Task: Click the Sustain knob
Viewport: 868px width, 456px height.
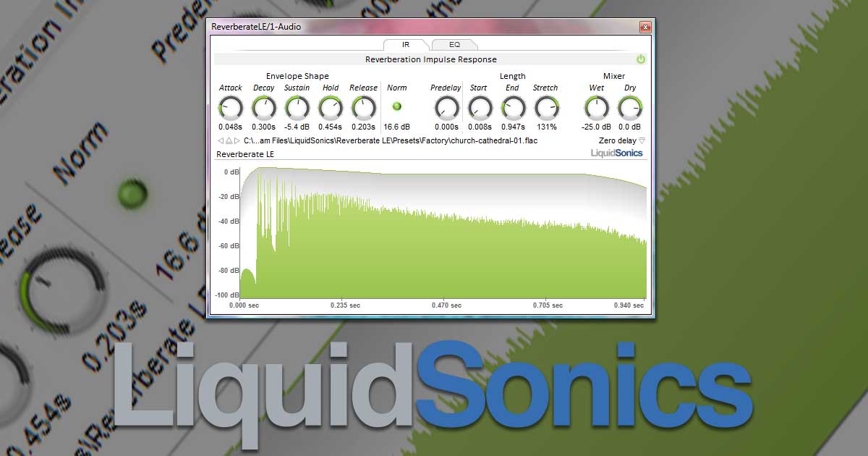Action: (x=297, y=109)
